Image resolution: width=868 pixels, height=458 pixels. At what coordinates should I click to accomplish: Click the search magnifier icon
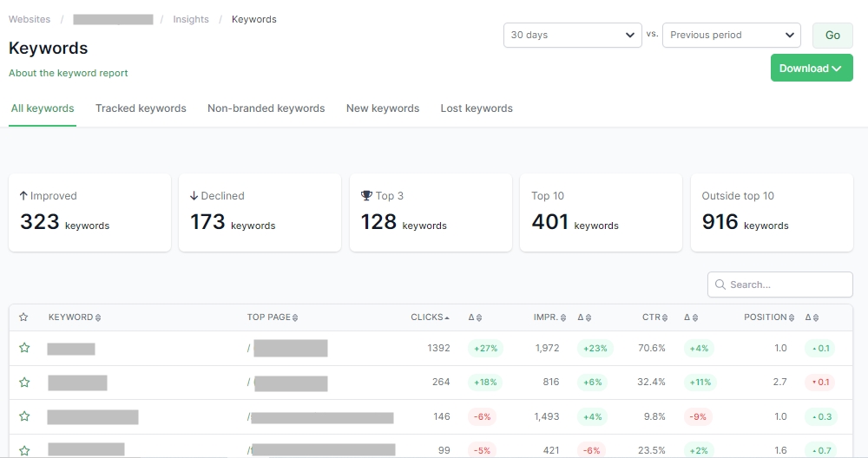(x=720, y=285)
